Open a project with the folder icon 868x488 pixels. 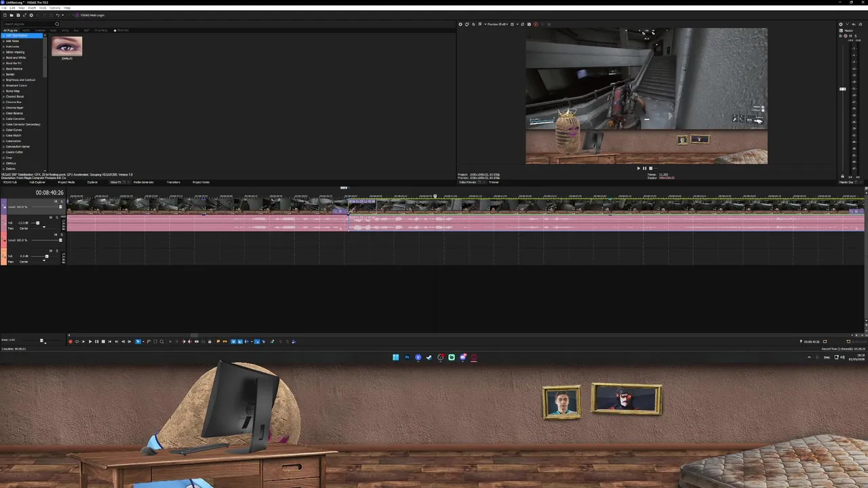12,15
